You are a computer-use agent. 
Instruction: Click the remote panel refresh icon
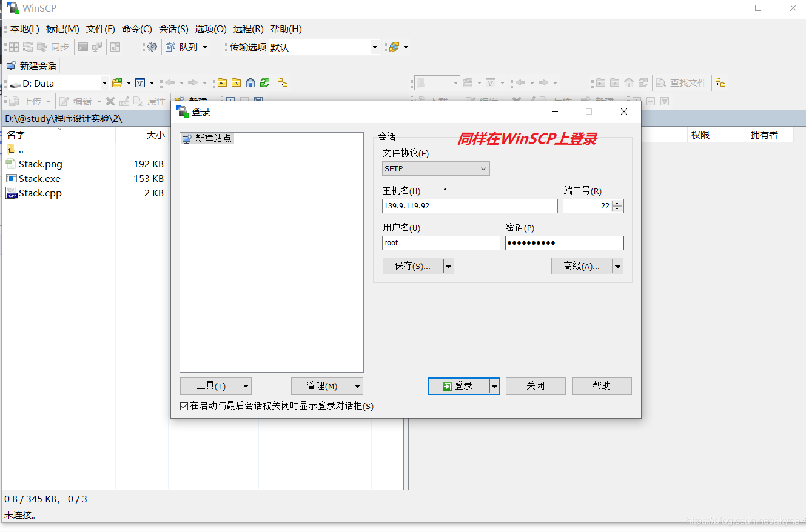click(x=643, y=82)
